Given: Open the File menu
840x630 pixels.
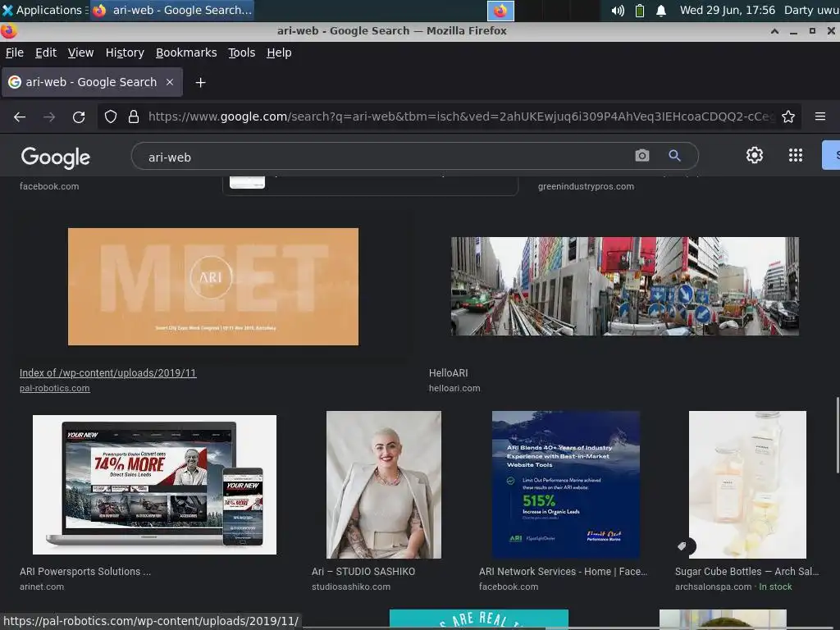Looking at the screenshot, I should click(x=15, y=52).
